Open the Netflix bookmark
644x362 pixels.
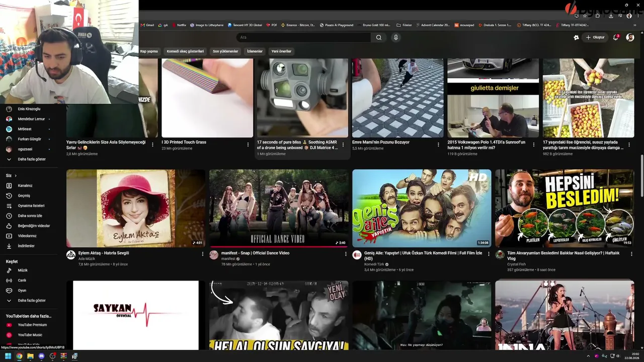click(179, 25)
